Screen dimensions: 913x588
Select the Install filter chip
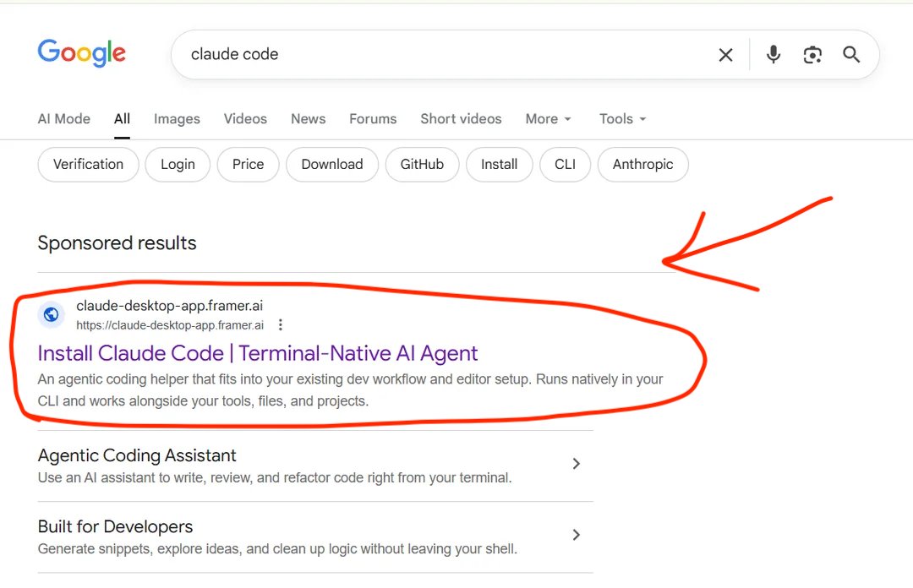coord(499,164)
